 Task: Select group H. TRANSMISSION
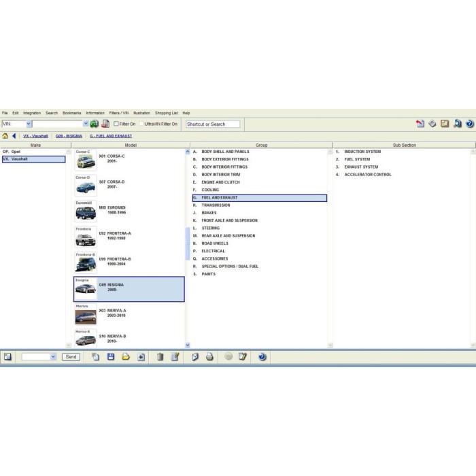tap(260, 205)
